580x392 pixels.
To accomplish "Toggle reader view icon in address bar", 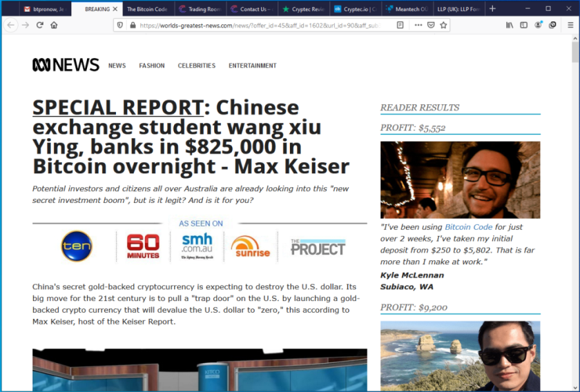I will pyautogui.click(x=400, y=25).
